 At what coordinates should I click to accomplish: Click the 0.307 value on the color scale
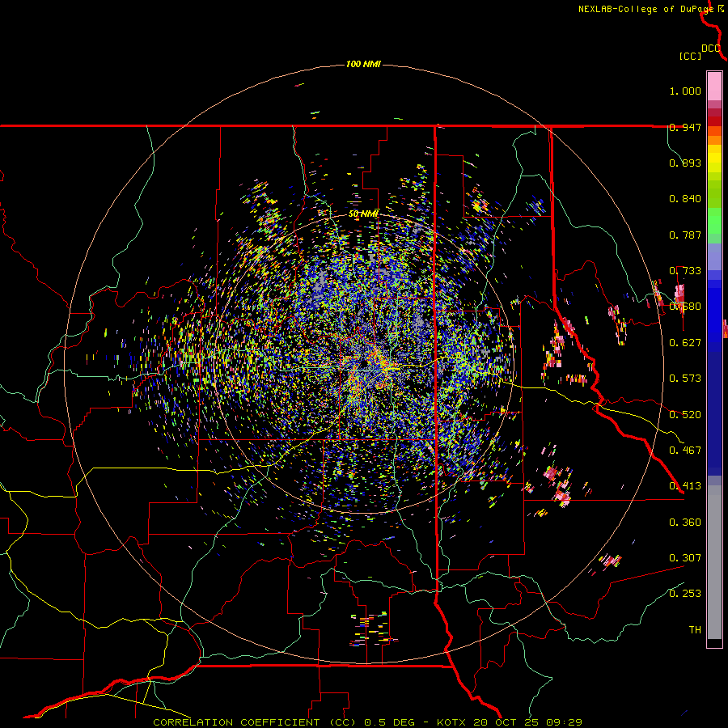[685, 558]
